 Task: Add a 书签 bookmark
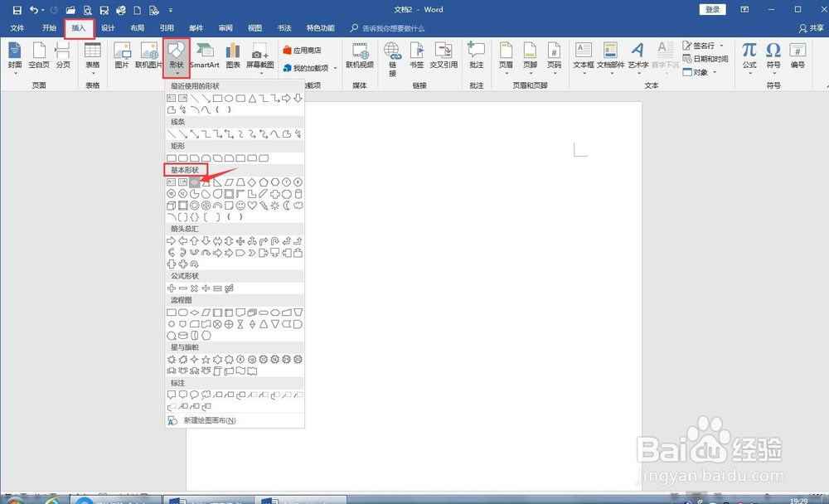417,56
